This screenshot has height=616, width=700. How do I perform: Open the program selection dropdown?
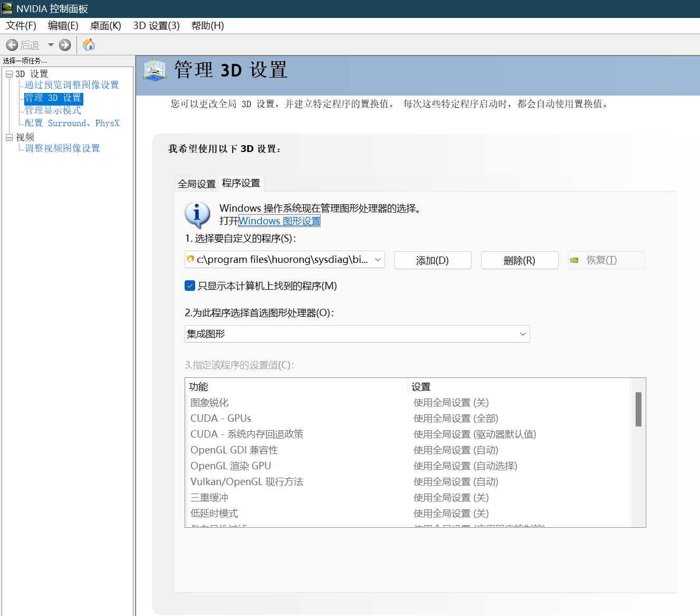tap(285, 260)
